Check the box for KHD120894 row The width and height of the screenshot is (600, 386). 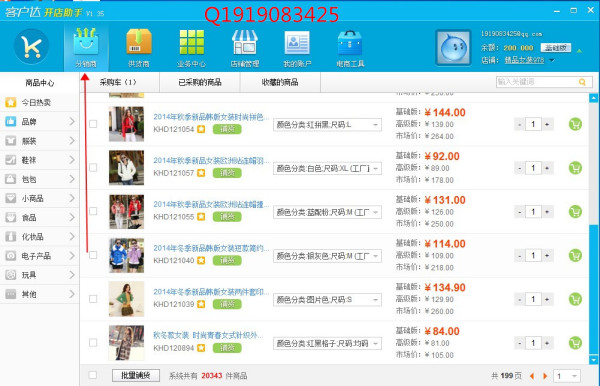pyautogui.click(x=93, y=342)
